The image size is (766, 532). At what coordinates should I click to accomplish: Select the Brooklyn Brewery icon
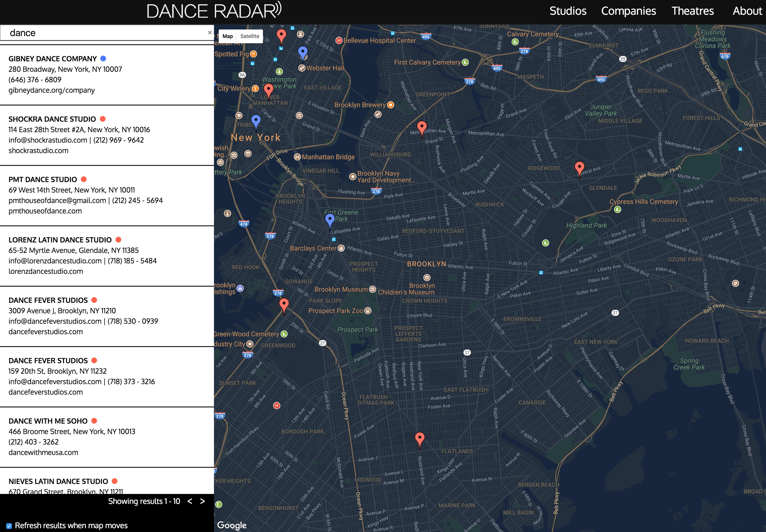[x=390, y=105]
